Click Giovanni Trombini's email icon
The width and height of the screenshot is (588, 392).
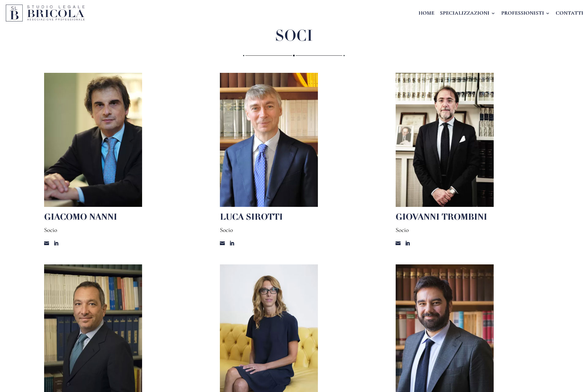(398, 243)
